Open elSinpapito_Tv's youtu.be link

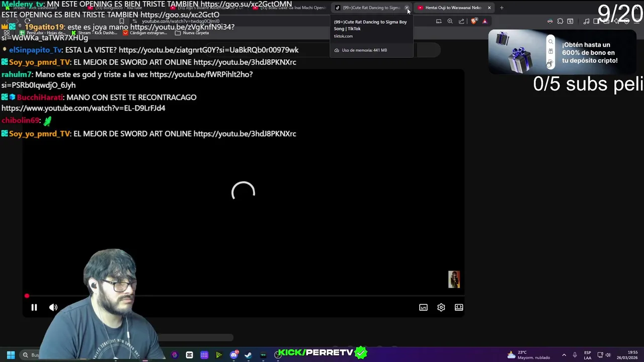[208, 50]
